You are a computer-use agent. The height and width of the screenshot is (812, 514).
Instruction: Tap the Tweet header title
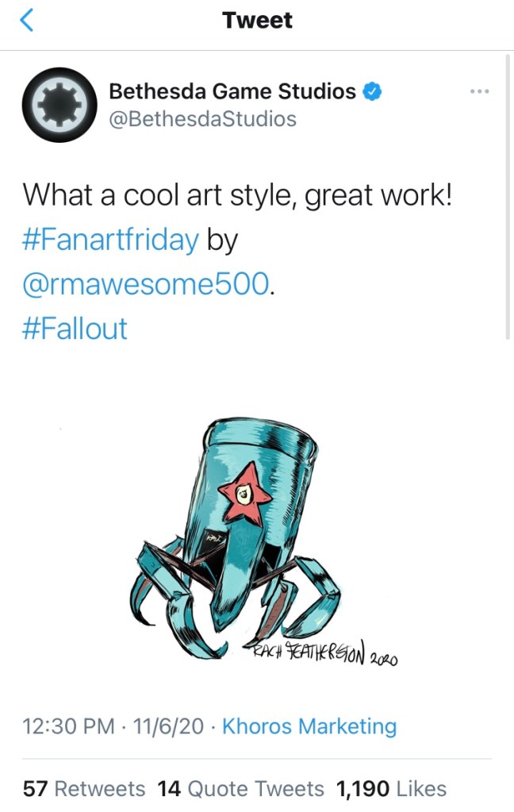257,20
